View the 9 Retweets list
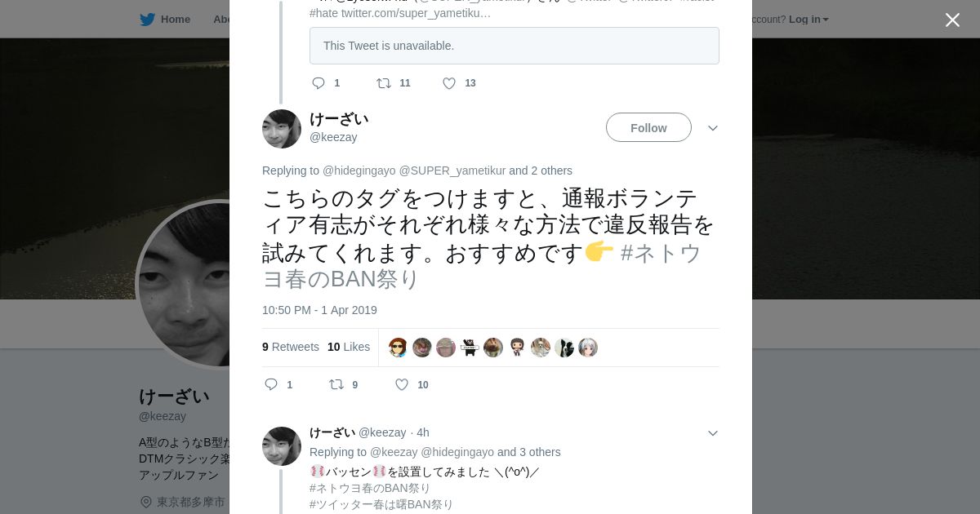The width and height of the screenshot is (980, 514). point(291,347)
